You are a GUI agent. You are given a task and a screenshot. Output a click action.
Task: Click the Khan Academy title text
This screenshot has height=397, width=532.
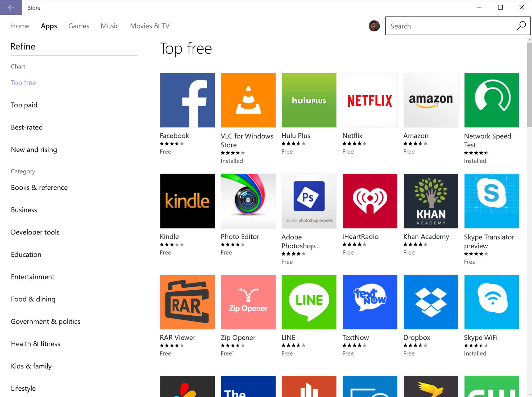(426, 237)
